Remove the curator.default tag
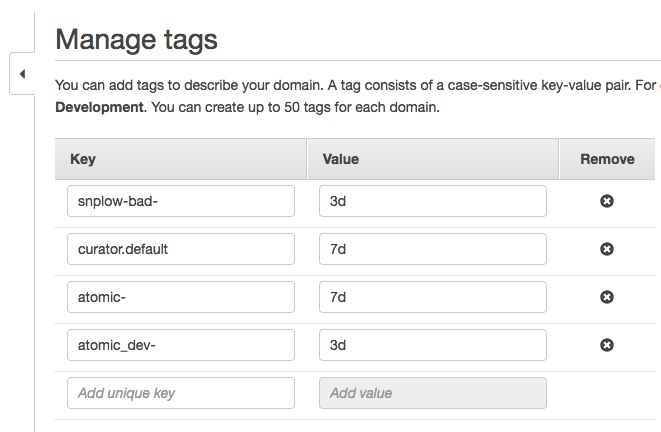661x432 pixels. (606, 249)
